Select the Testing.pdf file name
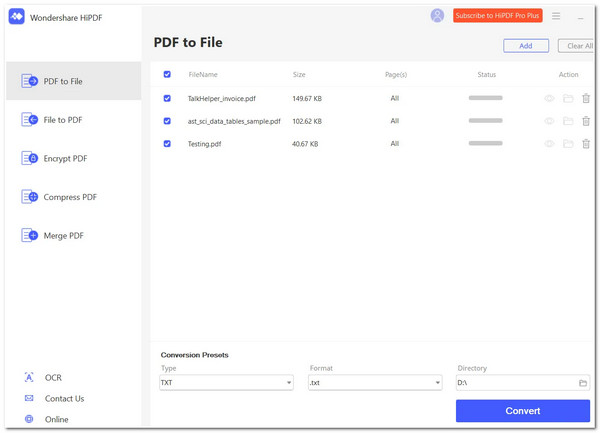 click(x=204, y=144)
